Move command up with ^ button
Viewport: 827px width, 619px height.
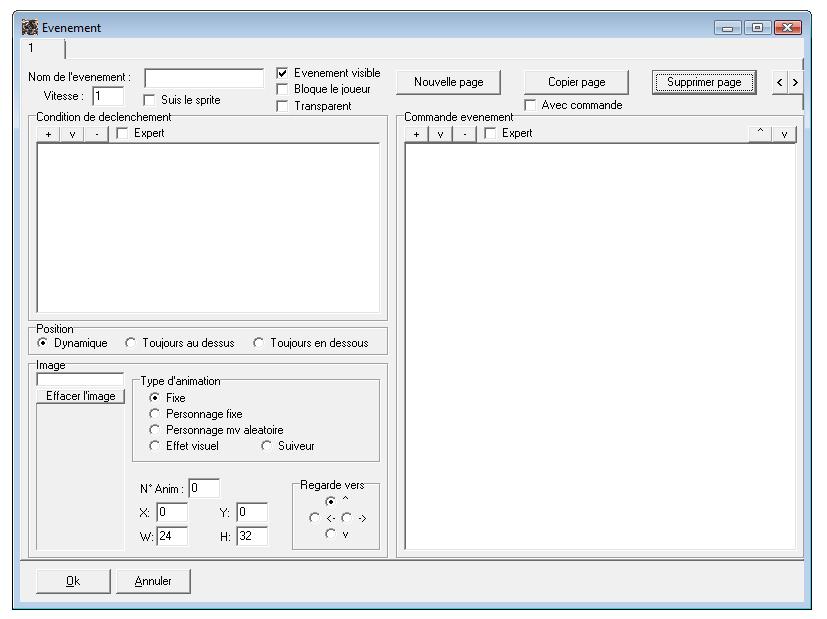click(760, 134)
